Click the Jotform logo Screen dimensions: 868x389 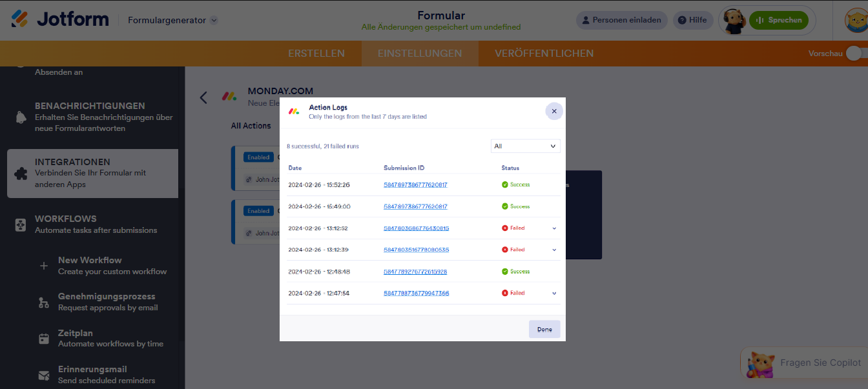click(x=60, y=19)
